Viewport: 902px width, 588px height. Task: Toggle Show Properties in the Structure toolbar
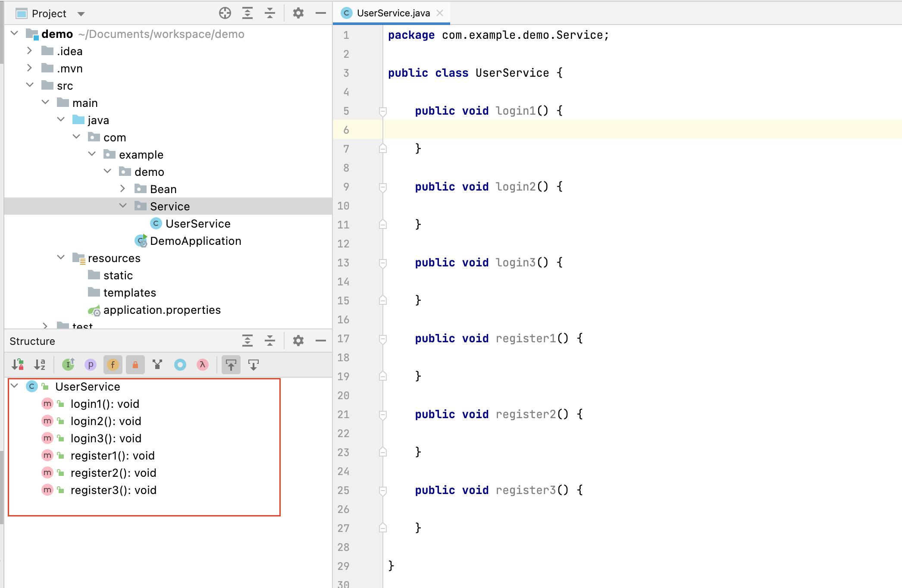(x=91, y=365)
